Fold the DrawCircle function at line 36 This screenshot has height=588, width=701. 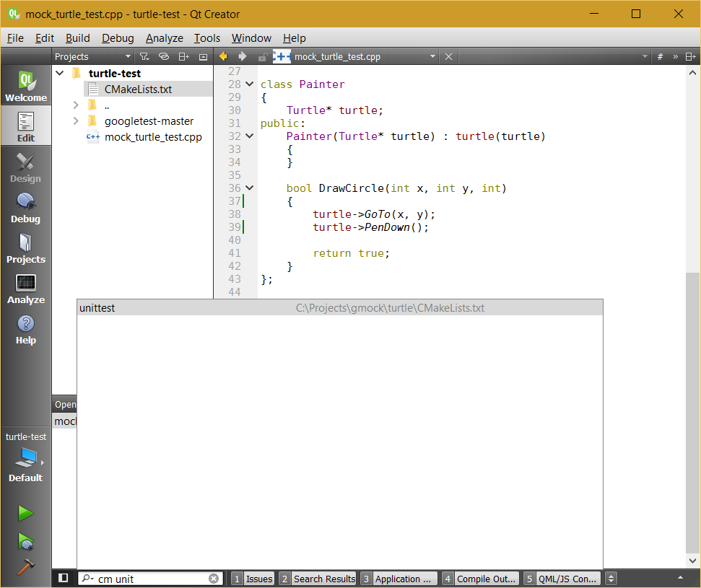click(250, 188)
